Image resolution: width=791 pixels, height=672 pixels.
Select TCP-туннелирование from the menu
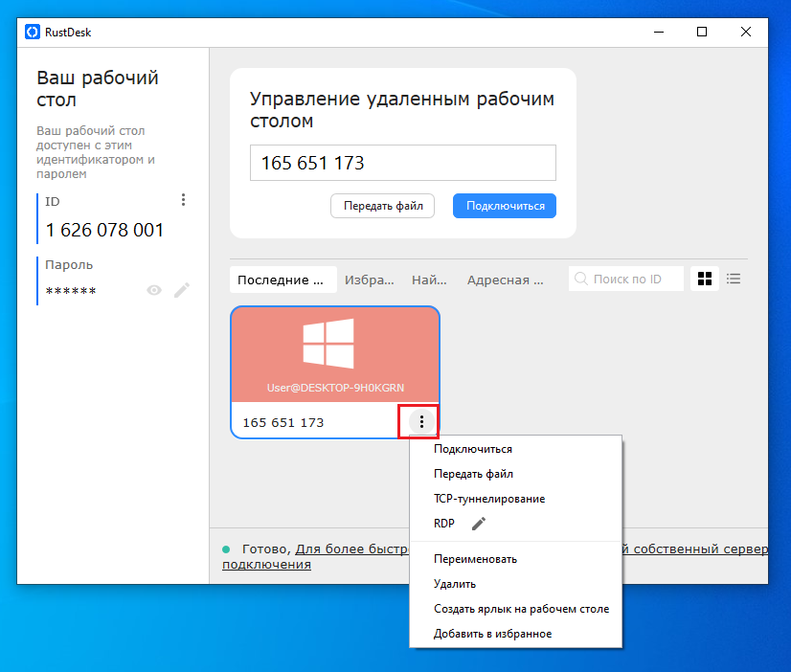pyautogui.click(x=515, y=499)
